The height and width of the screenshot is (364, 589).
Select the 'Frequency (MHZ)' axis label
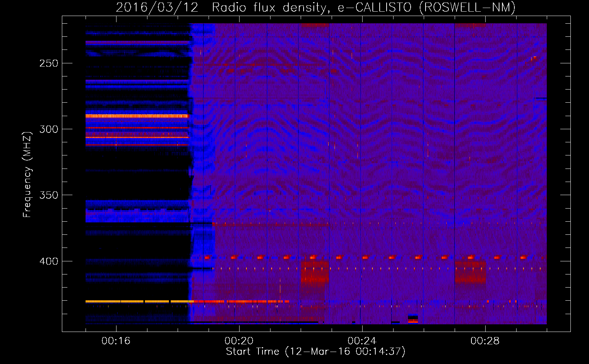point(27,174)
